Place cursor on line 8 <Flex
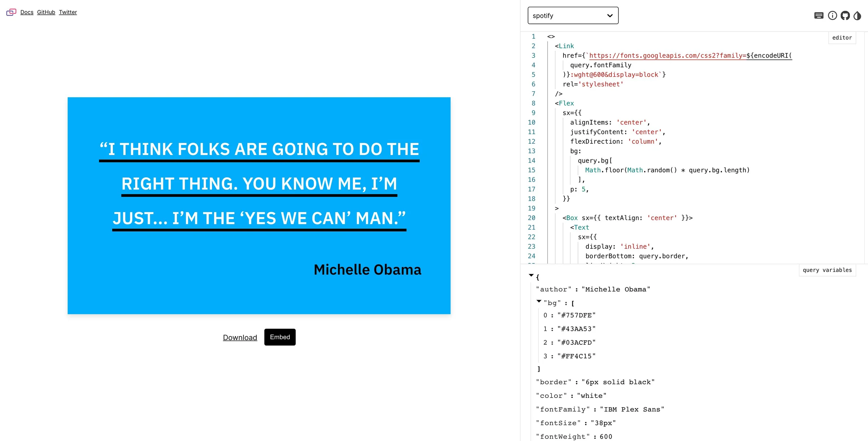The image size is (868, 441). click(564, 103)
